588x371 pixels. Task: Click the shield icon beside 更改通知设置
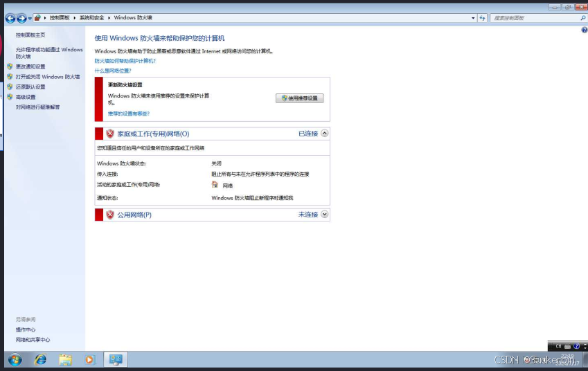point(10,66)
